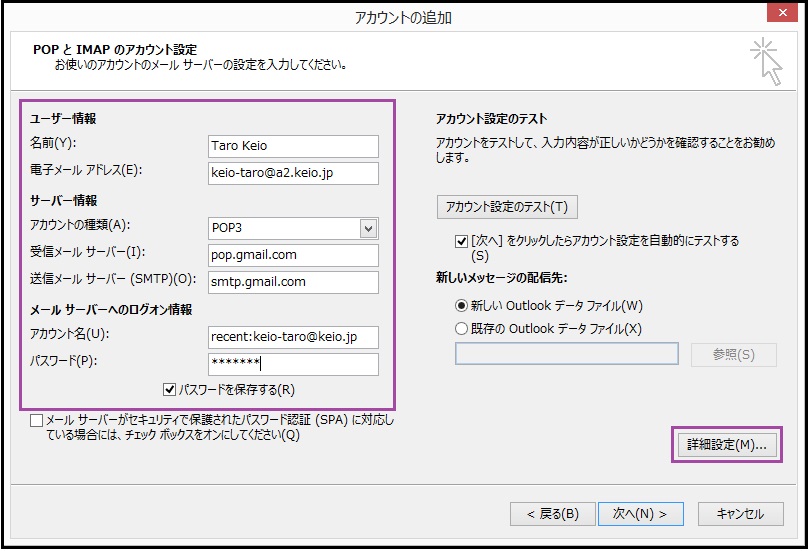Click the 参照 browse button

[733, 354]
